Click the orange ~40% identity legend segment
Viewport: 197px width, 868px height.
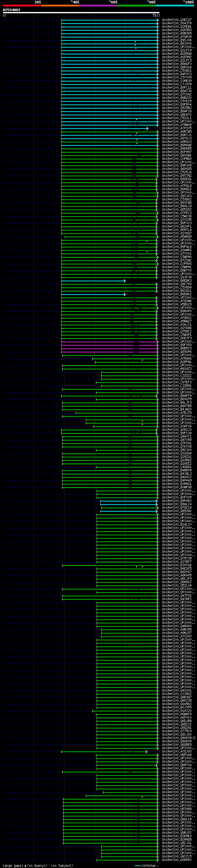60,6
